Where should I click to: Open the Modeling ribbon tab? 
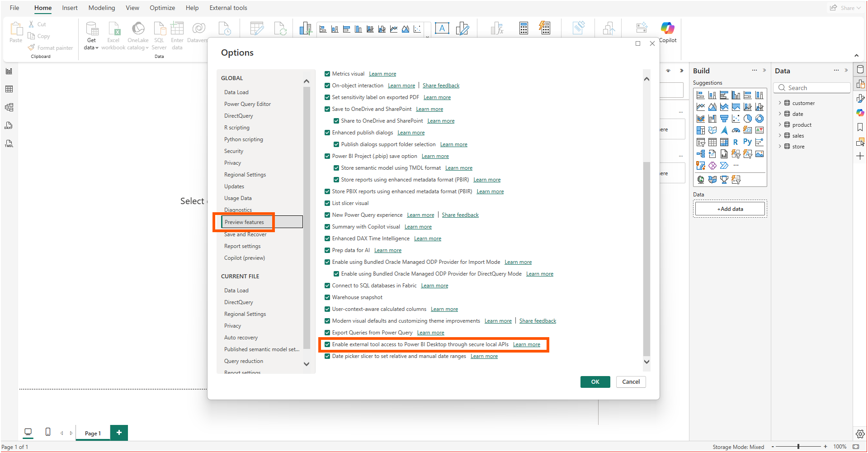coord(102,8)
